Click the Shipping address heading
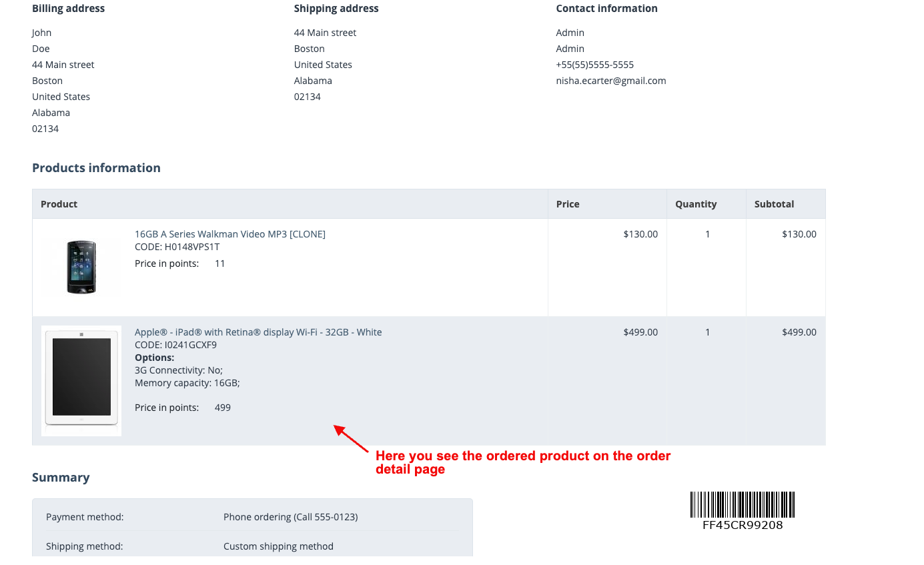Viewport: 924px width, 565px height. pyautogui.click(x=336, y=9)
